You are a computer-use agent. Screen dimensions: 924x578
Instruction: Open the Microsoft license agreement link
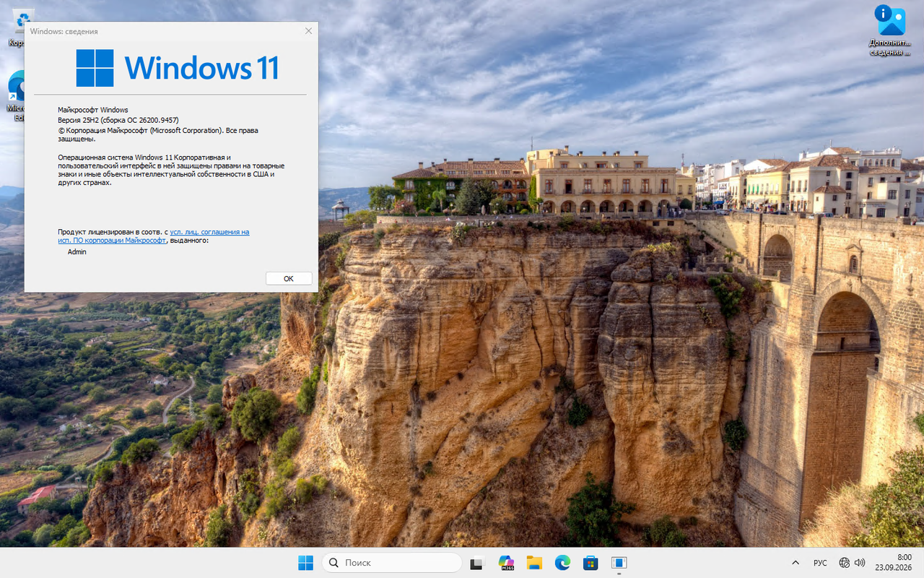154,236
